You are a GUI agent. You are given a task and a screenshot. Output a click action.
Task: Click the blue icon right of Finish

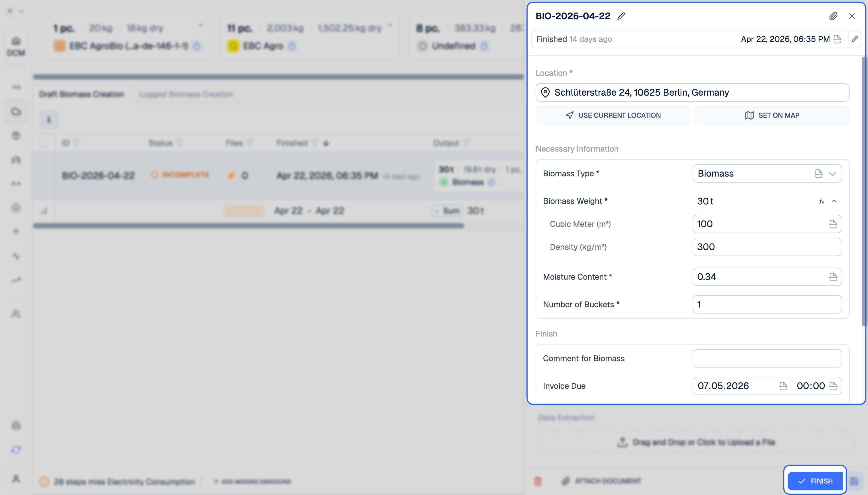click(855, 481)
